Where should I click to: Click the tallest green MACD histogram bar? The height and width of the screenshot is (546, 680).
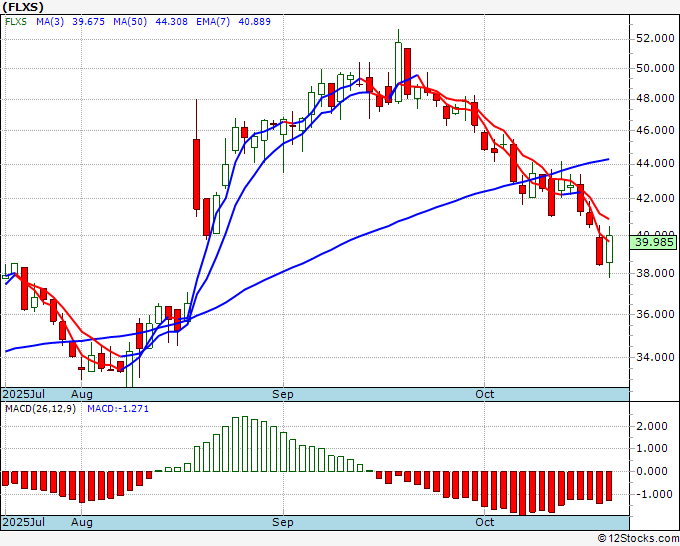point(245,444)
